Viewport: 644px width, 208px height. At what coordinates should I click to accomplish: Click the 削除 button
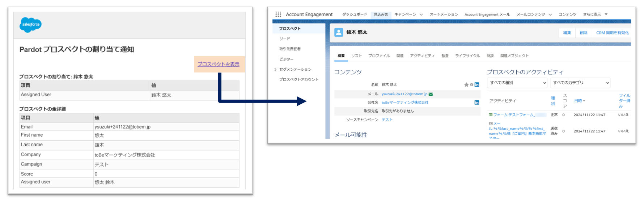coord(584,33)
